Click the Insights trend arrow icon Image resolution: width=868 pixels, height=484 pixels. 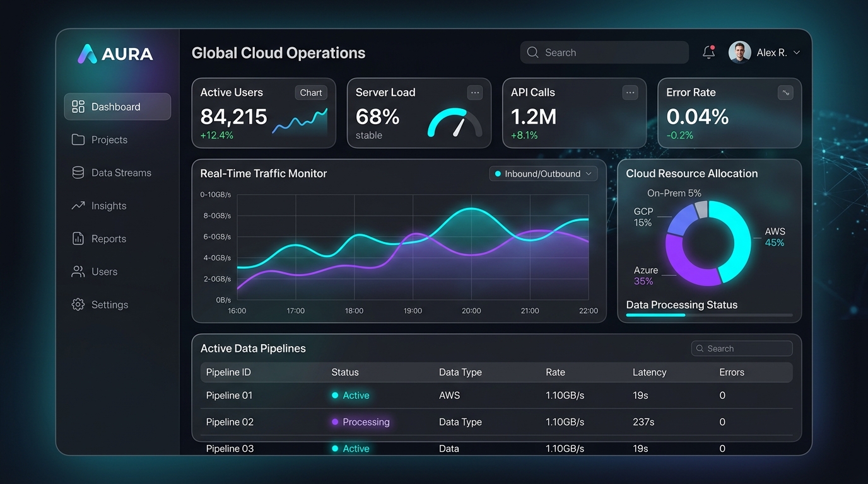[78, 205]
